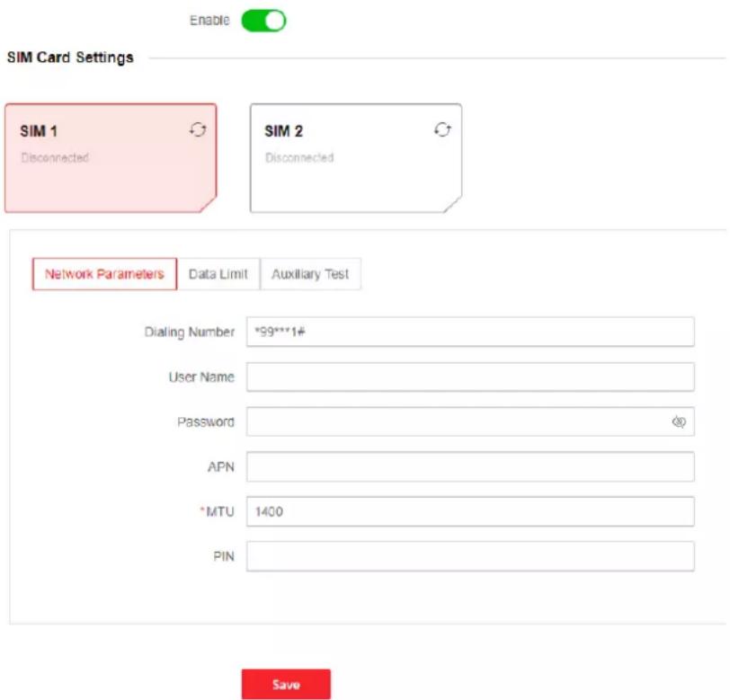The height and width of the screenshot is (700, 730).
Task: Select the SIM 2 card
Action: [x=356, y=158]
